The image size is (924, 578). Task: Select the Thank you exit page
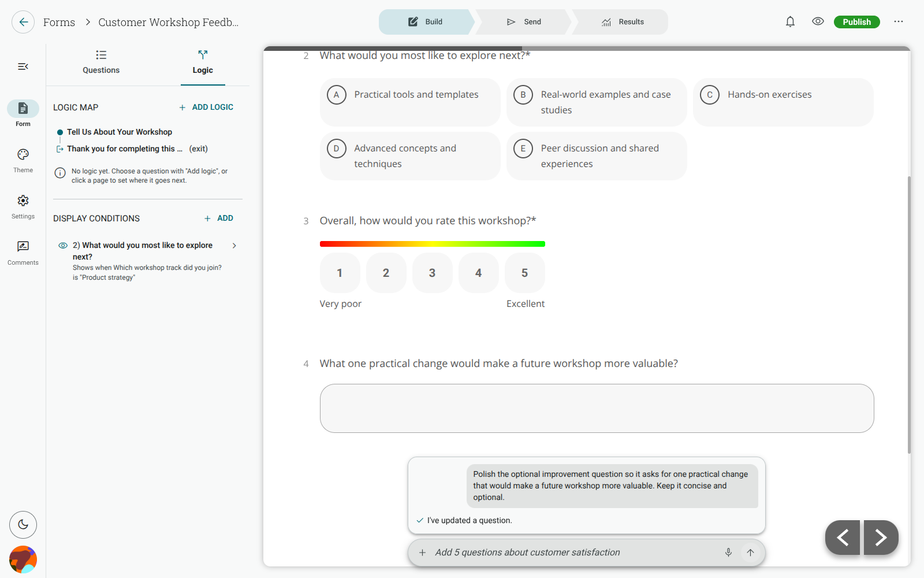(x=125, y=149)
